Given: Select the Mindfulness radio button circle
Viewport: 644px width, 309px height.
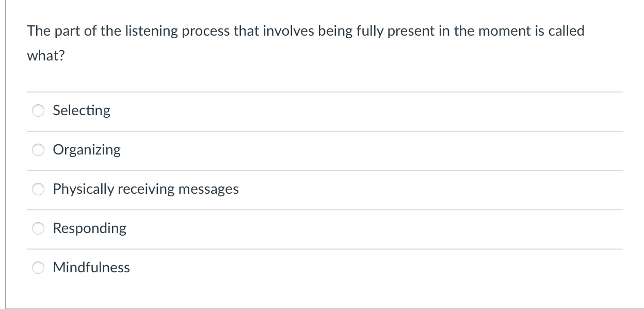Looking at the screenshot, I should click(x=39, y=268).
